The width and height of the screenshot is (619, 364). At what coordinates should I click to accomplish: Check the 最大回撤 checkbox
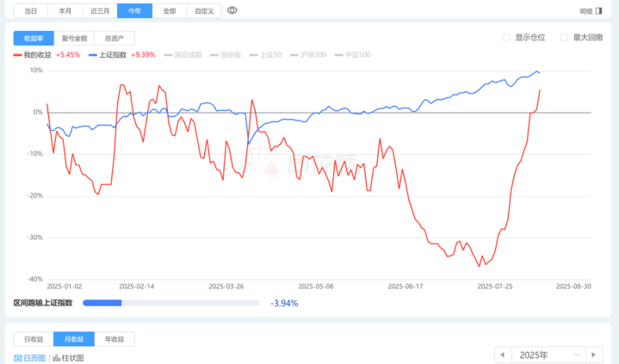(564, 38)
